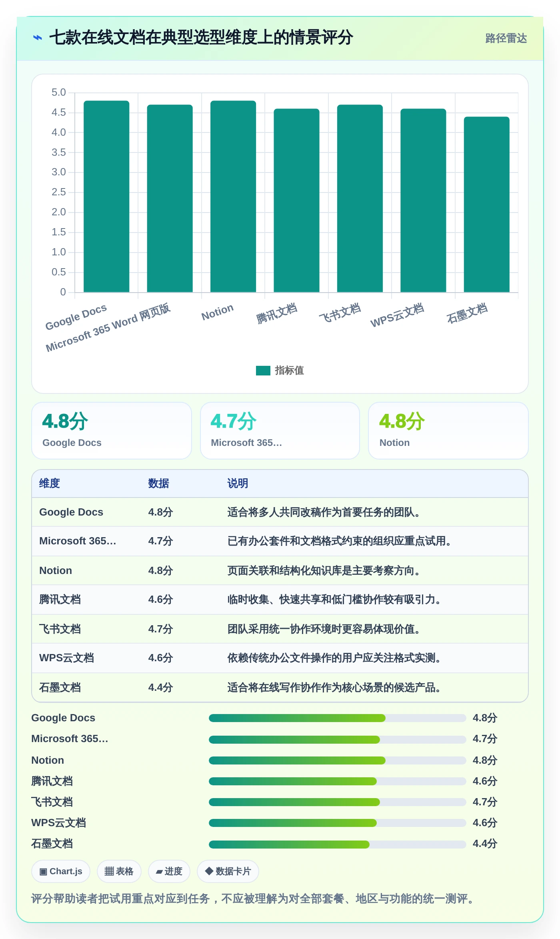Select the WPS云文档 table row name
The image size is (560, 939).
point(66,658)
